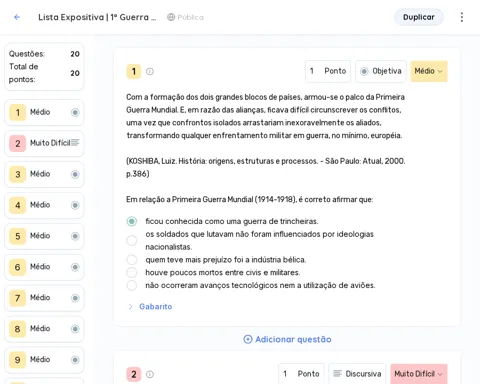The width and height of the screenshot is (480, 384).
Task: Open the Médio difficulty dropdown on question 1
Action: point(429,71)
